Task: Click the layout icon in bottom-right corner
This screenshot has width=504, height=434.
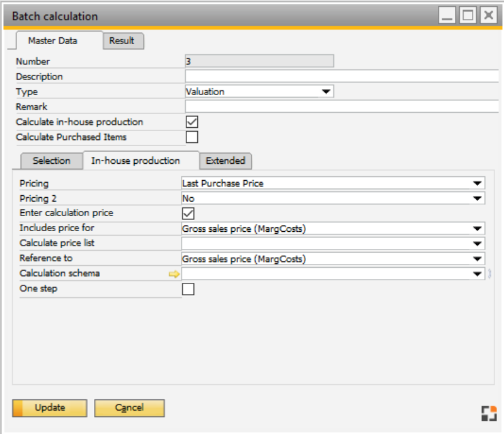Action: click(488, 413)
